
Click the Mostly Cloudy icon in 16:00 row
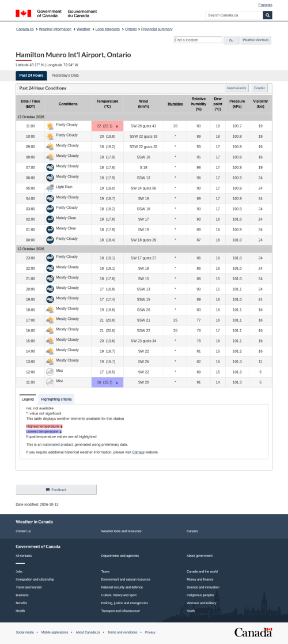click(50, 330)
